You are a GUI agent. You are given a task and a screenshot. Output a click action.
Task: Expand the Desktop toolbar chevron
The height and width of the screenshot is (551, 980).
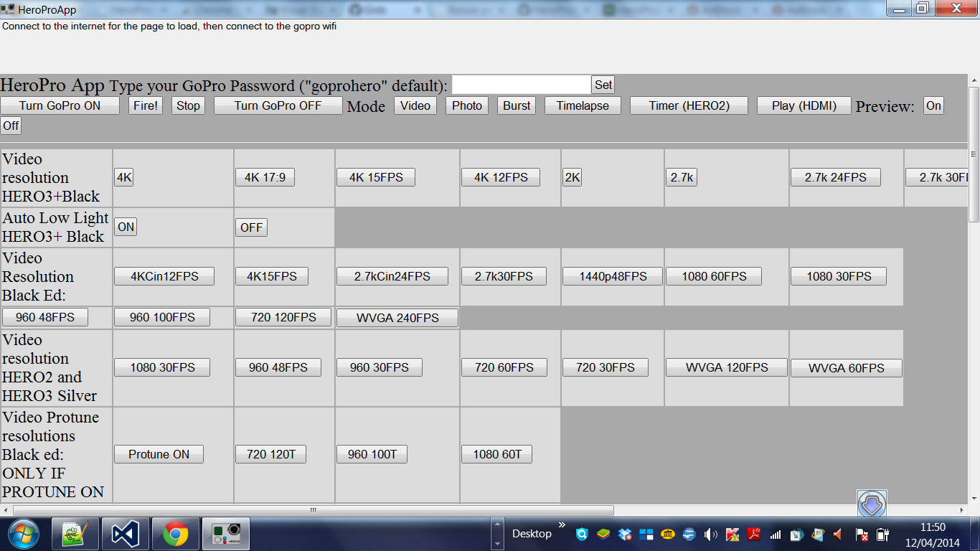[562, 526]
